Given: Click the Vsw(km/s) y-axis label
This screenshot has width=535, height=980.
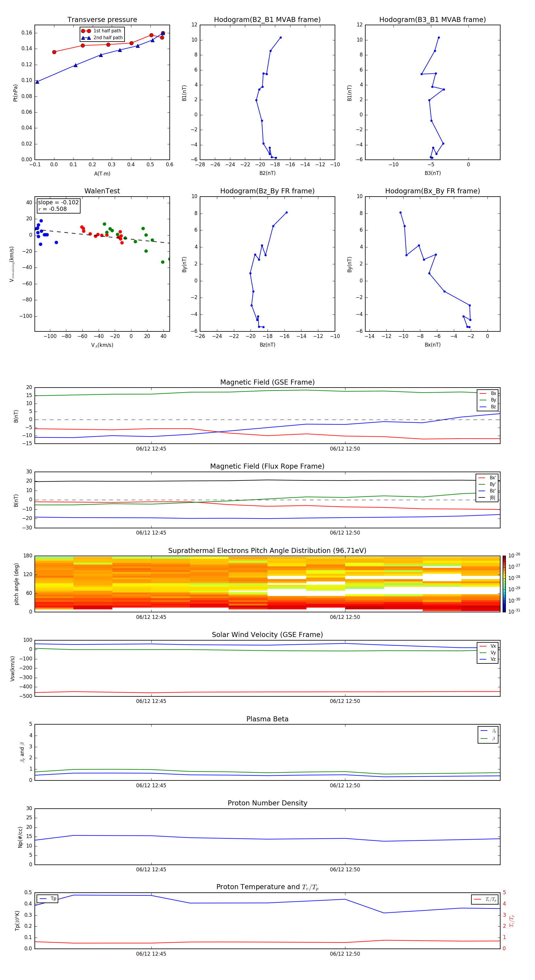Looking at the screenshot, I should pos(12,668).
